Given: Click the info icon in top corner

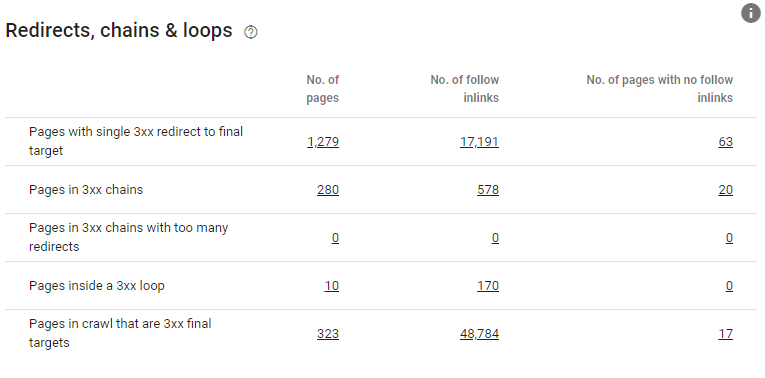Looking at the screenshot, I should [x=751, y=13].
